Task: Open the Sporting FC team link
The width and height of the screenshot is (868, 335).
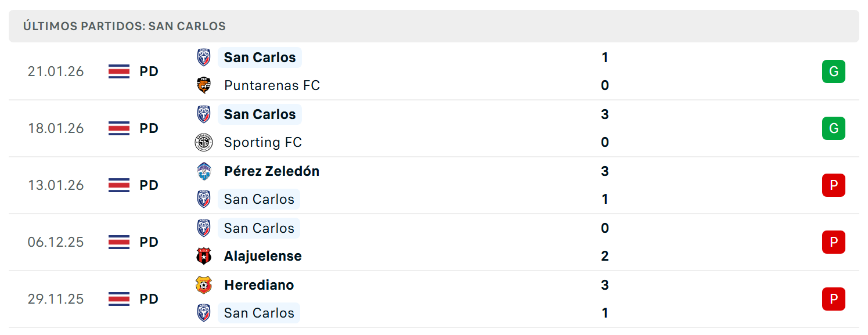Action: click(x=263, y=142)
